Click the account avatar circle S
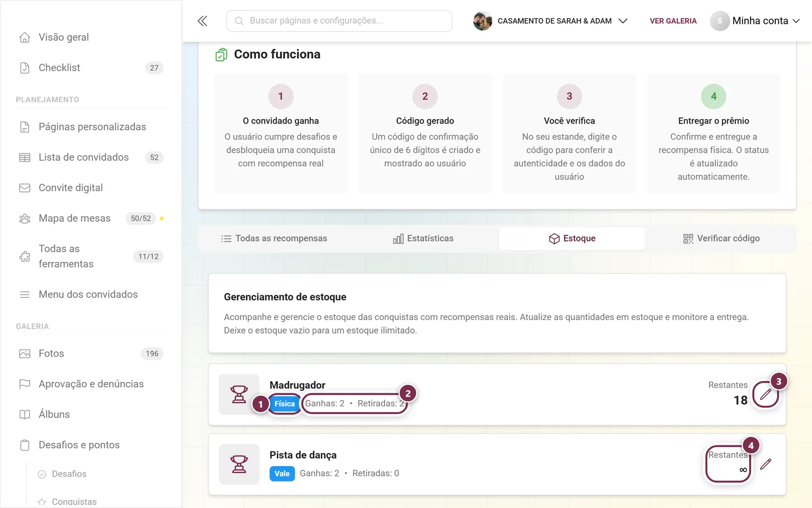 click(x=720, y=21)
